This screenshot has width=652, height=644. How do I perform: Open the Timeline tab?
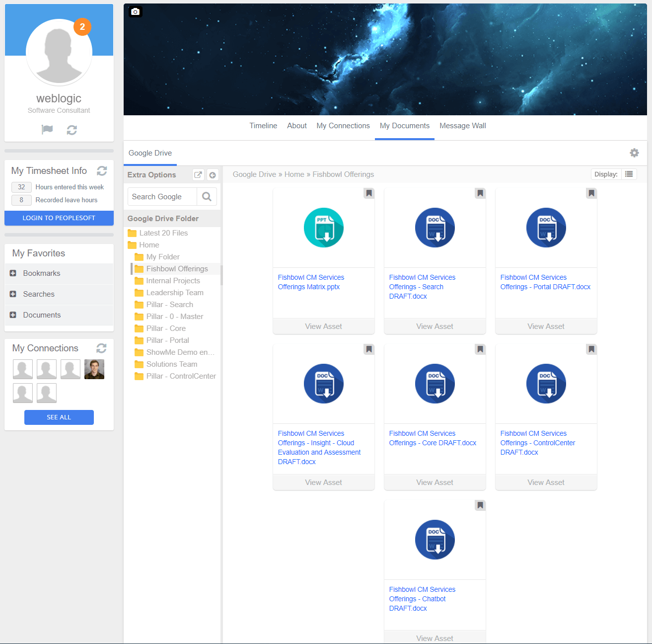click(263, 126)
